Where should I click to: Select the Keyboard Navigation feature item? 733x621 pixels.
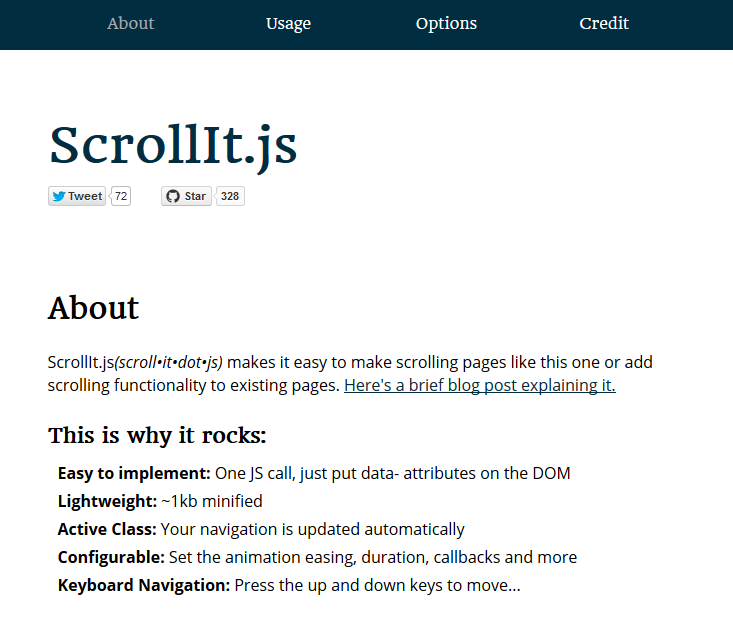[289, 585]
